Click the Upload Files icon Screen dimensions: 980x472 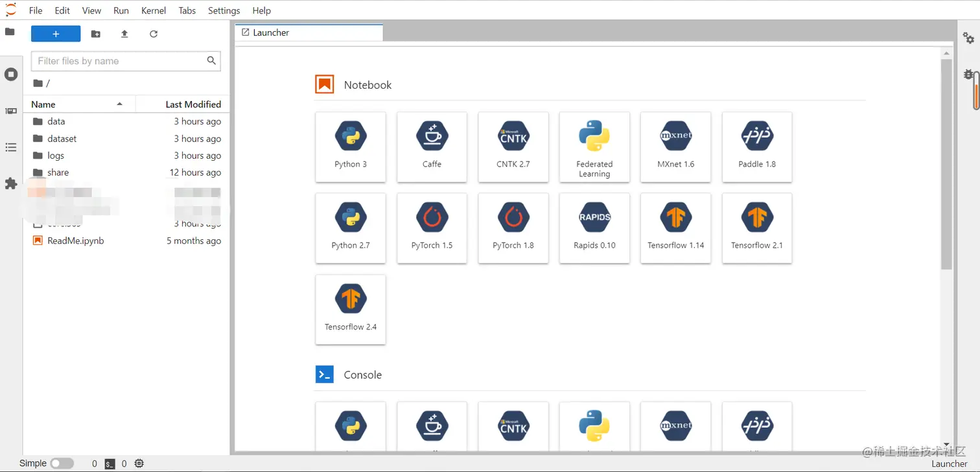(x=124, y=34)
